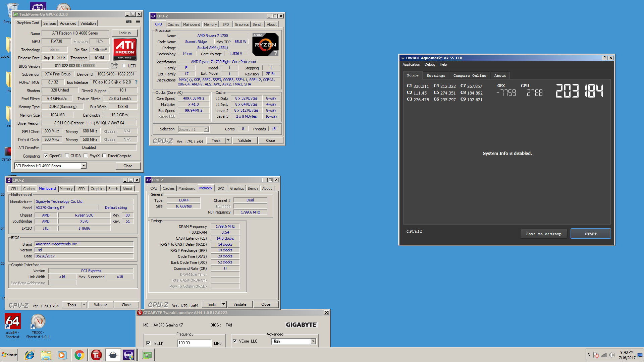The image size is (644, 362).
Task: Click the GPU-Z screenshot camera icon
Action: tap(129, 22)
